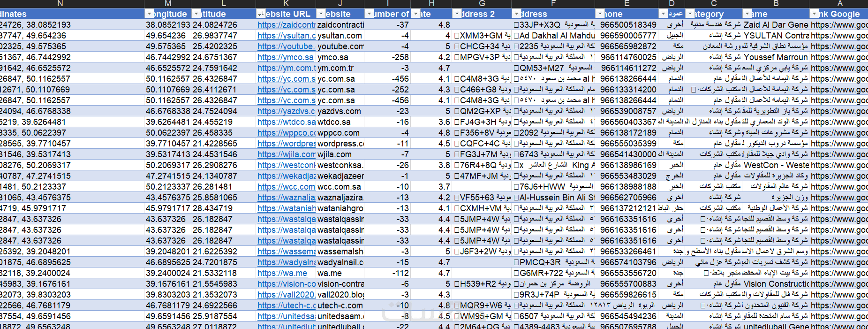Open the 'Number of' column filter dropdown
This screenshot has width=868, height=329.
[369, 14]
